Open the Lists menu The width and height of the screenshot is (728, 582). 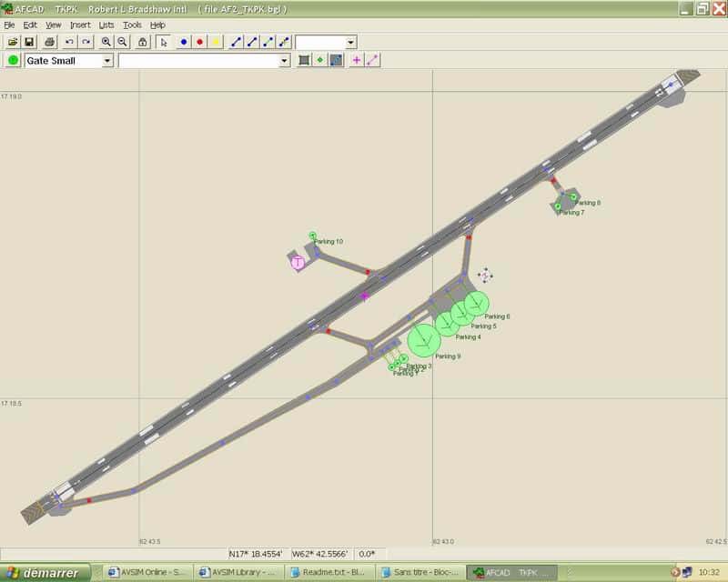(106, 25)
